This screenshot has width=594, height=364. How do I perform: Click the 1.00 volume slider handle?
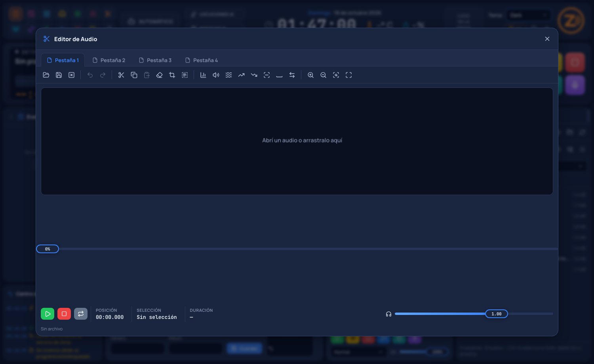[x=497, y=314]
